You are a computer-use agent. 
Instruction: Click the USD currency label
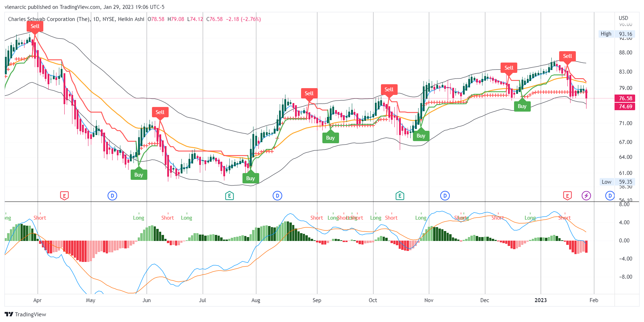[623, 18]
